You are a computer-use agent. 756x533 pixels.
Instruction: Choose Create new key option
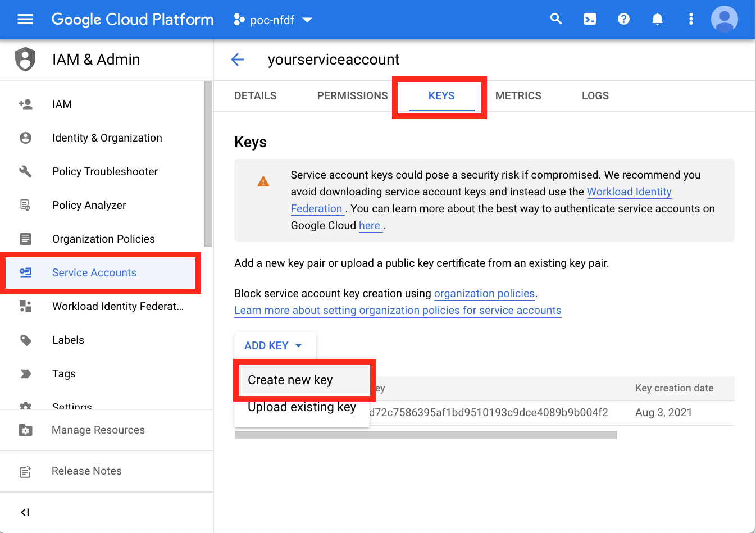pyautogui.click(x=290, y=380)
